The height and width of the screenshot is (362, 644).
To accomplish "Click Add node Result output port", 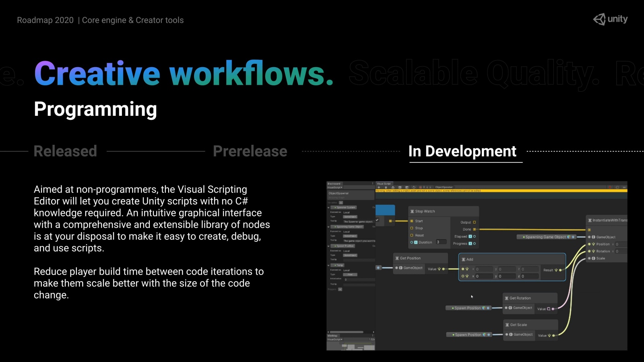I will [x=560, y=270].
